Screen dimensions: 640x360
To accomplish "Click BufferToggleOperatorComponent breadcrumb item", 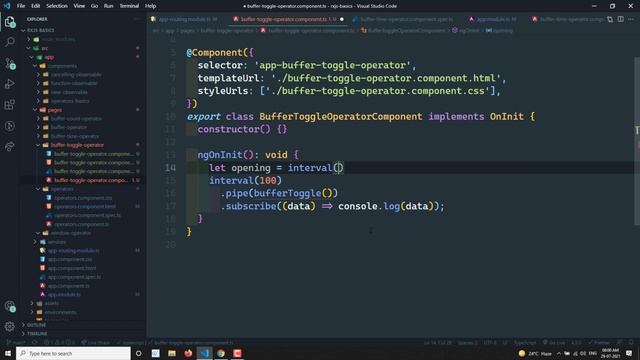I will coord(403,30).
